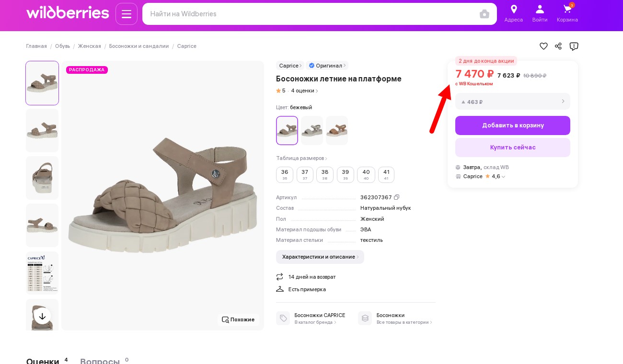The height and width of the screenshot is (364, 623).
Task: Show more thumbnails with down arrow
Action: pyautogui.click(x=42, y=316)
